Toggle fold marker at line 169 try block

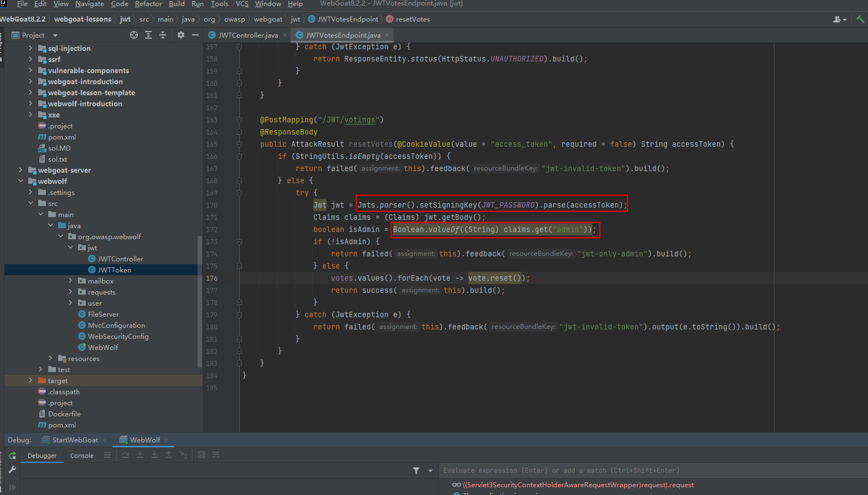(239, 193)
